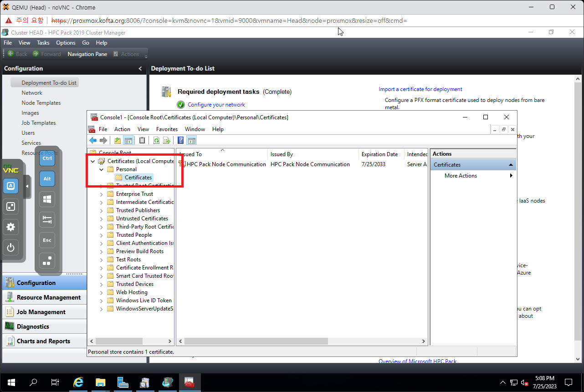Image resolution: width=584 pixels, height=392 pixels.
Task: Click the Refresh icon in console toolbar
Action: coord(156,141)
